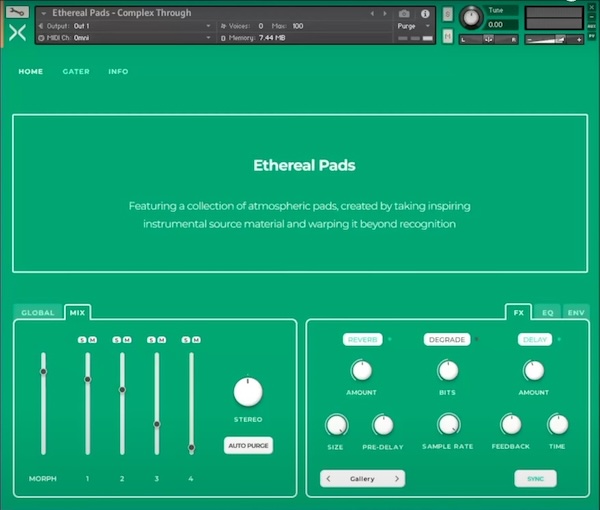Click the Tune value 0.00
Screen dimensions: 600x510
496,25
